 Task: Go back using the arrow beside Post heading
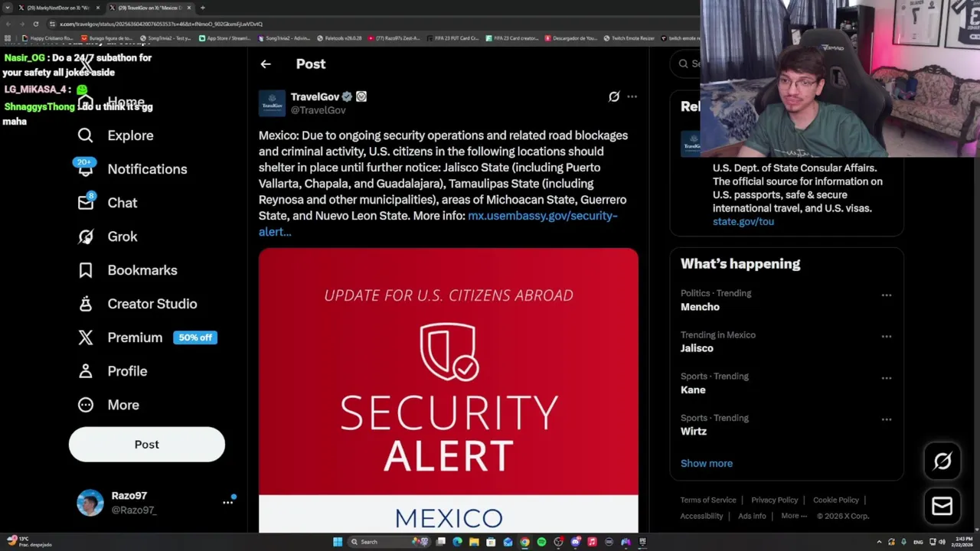tap(266, 64)
